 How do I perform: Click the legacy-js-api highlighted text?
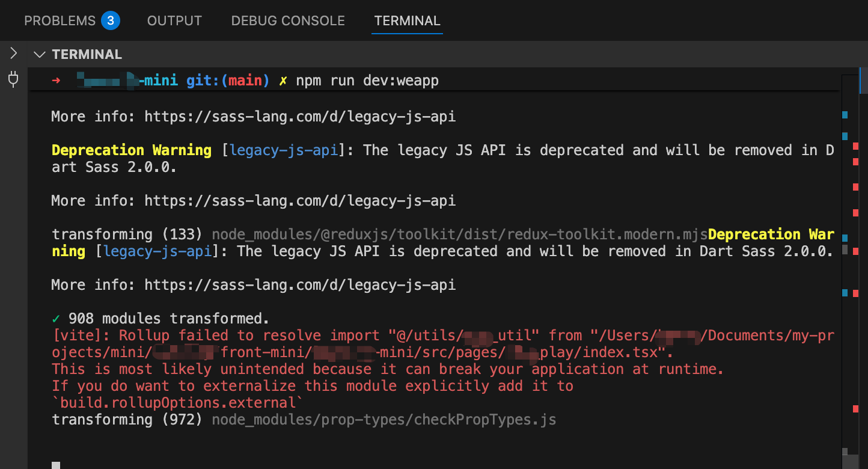click(283, 150)
